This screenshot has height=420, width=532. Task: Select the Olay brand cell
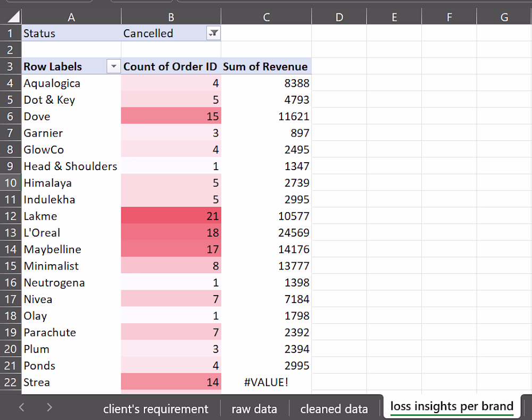[71, 316]
